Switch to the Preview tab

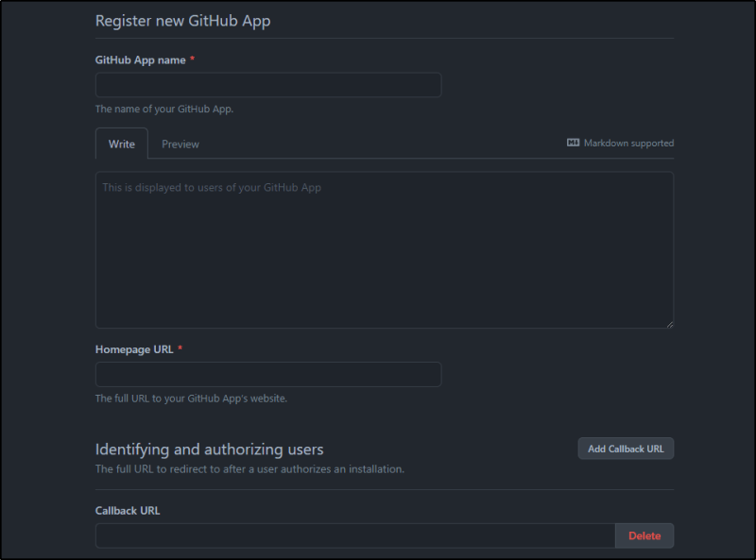click(180, 144)
